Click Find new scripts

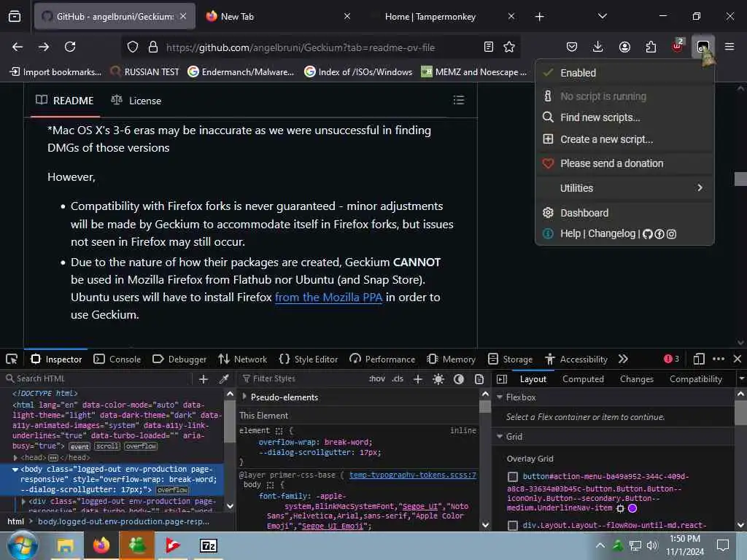624,117
